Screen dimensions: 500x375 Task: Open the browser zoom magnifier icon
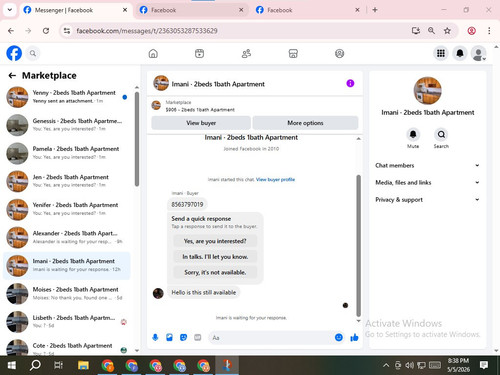431,31
